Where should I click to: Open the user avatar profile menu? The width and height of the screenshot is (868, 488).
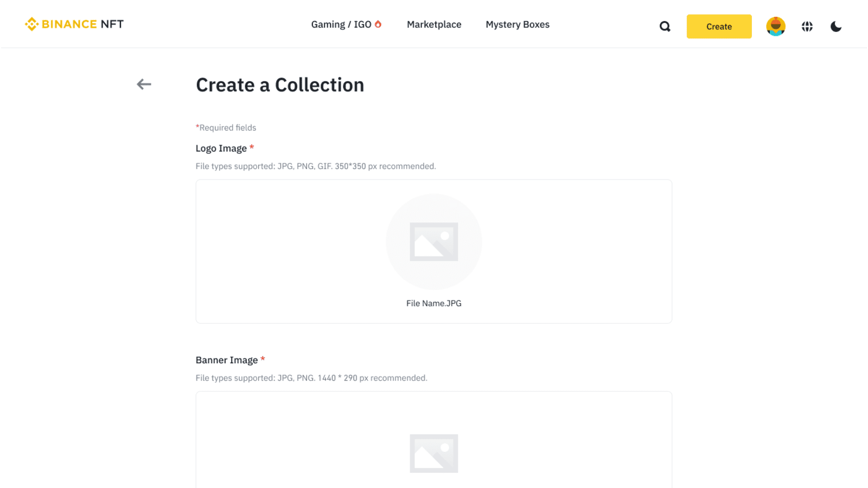(x=776, y=26)
